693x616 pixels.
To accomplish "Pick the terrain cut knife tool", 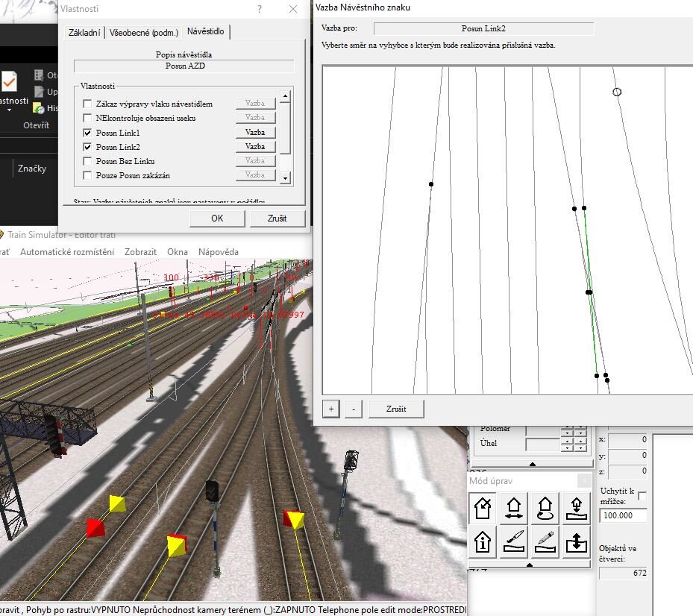I will 514,541.
